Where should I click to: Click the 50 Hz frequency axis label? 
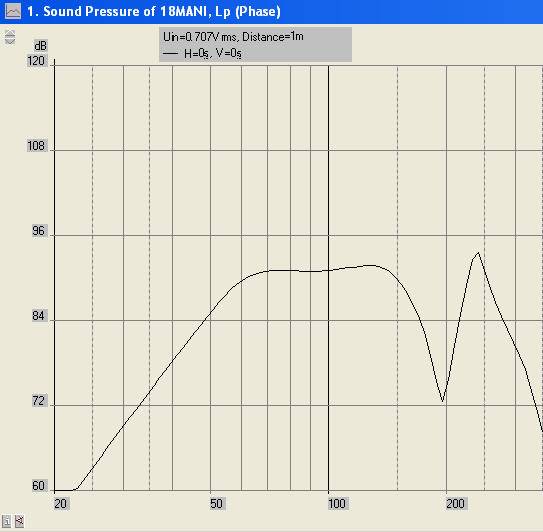pos(217,504)
